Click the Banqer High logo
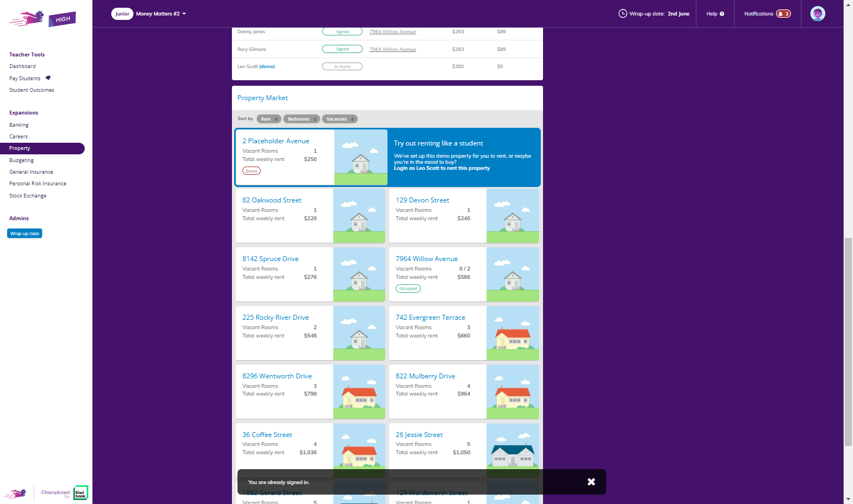 [43, 19]
